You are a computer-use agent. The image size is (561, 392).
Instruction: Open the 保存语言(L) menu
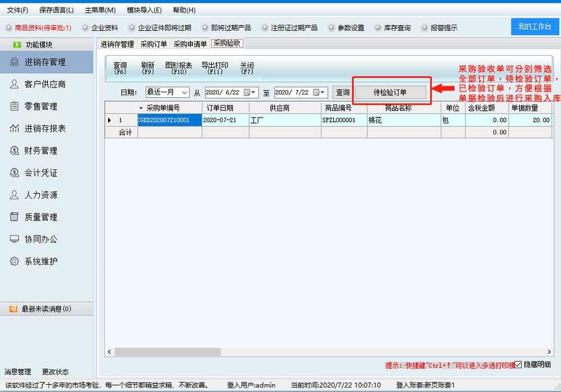pyautogui.click(x=56, y=10)
